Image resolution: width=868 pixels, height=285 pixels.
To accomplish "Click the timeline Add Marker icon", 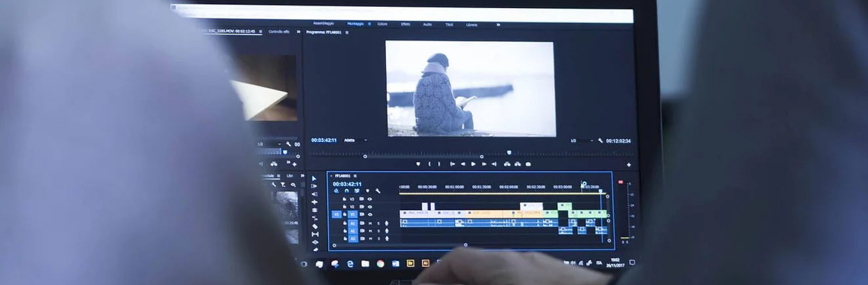I will [367, 191].
